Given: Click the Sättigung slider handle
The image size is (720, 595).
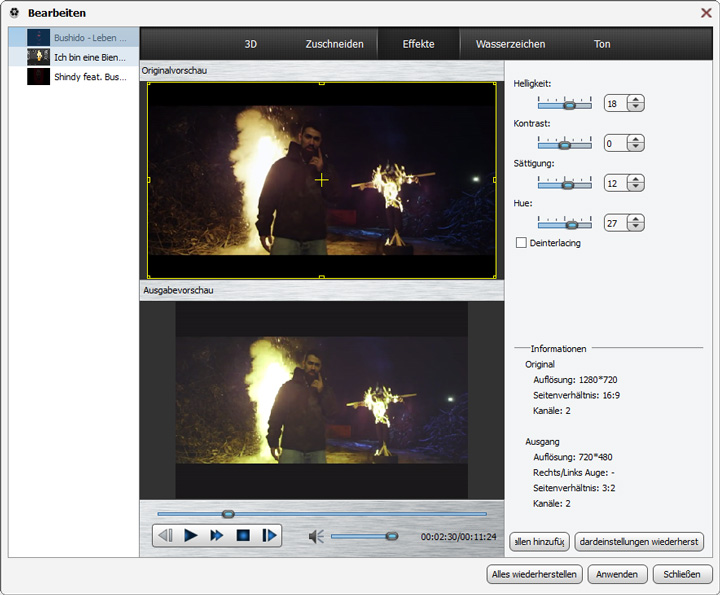Looking at the screenshot, I should coord(568,185).
